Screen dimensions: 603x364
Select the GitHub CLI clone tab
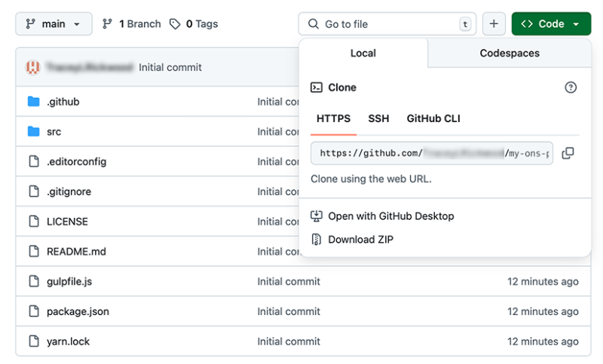click(433, 118)
